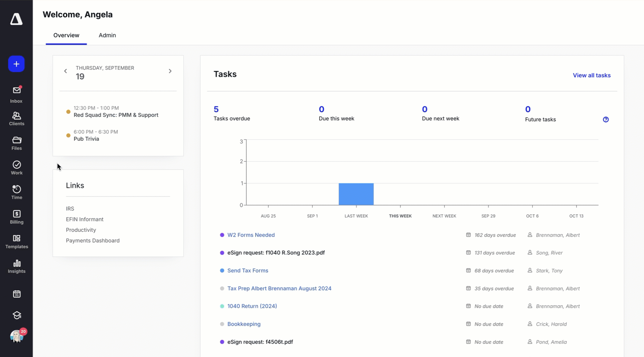The width and height of the screenshot is (644, 357).
Task: Open the Inbox from sidebar
Action: pos(16,94)
